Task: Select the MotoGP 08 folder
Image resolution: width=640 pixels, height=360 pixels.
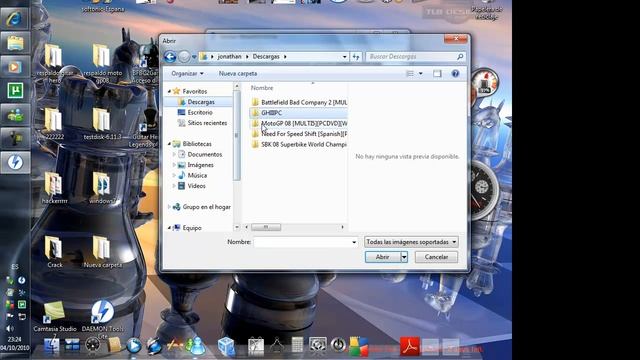Action: coord(299,123)
